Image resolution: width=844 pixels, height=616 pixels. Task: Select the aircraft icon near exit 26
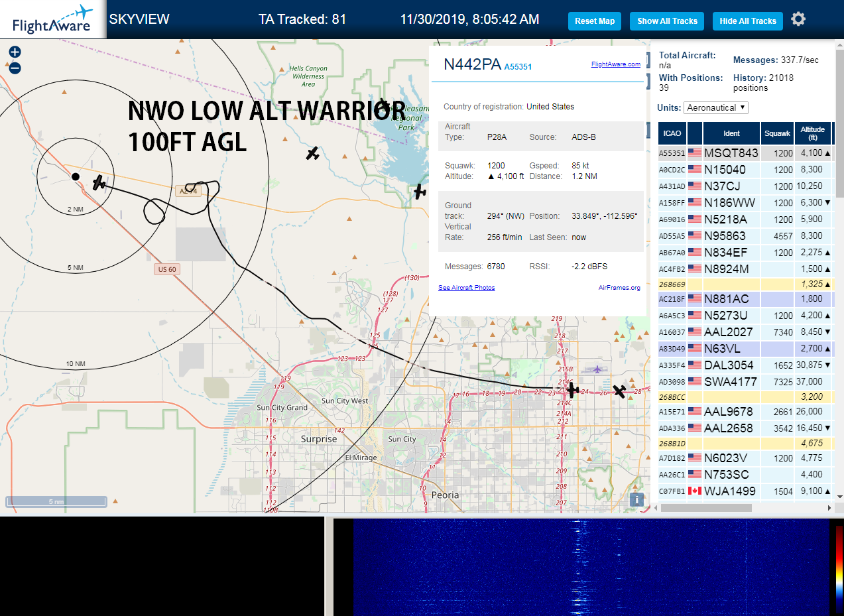(x=619, y=391)
